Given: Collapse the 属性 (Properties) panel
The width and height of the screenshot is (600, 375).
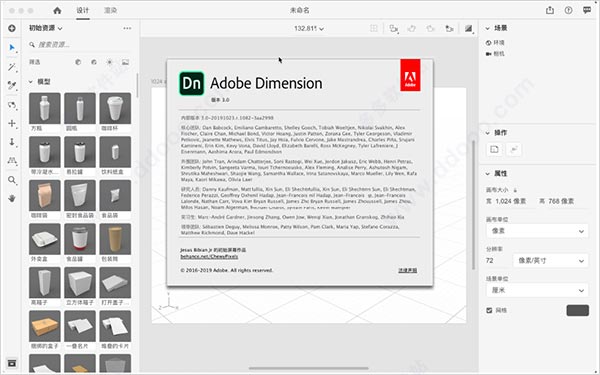Looking at the screenshot, I should point(488,174).
